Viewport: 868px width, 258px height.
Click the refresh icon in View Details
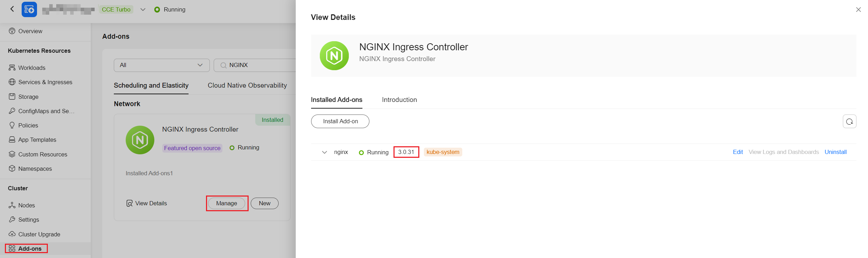click(x=849, y=121)
